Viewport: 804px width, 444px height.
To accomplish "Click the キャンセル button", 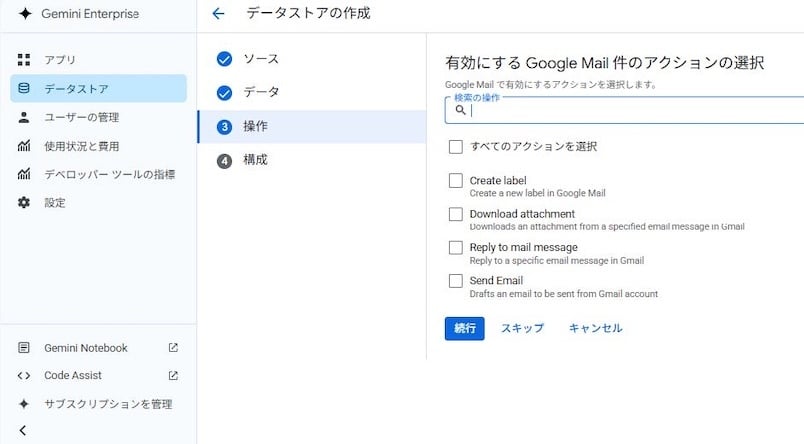I will pos(596,328).
